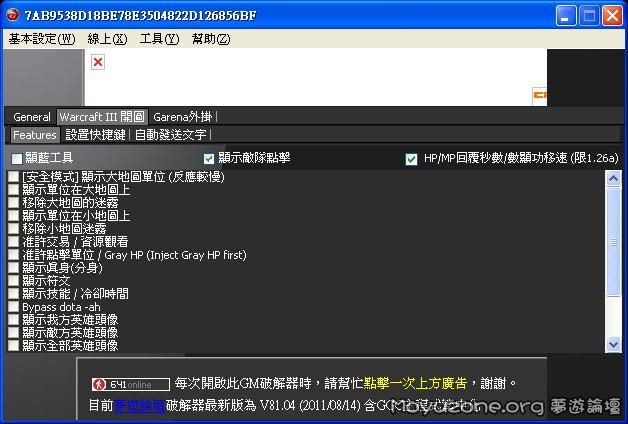Enable 准許交易 / 資源觀看

[x=14, y=241]
